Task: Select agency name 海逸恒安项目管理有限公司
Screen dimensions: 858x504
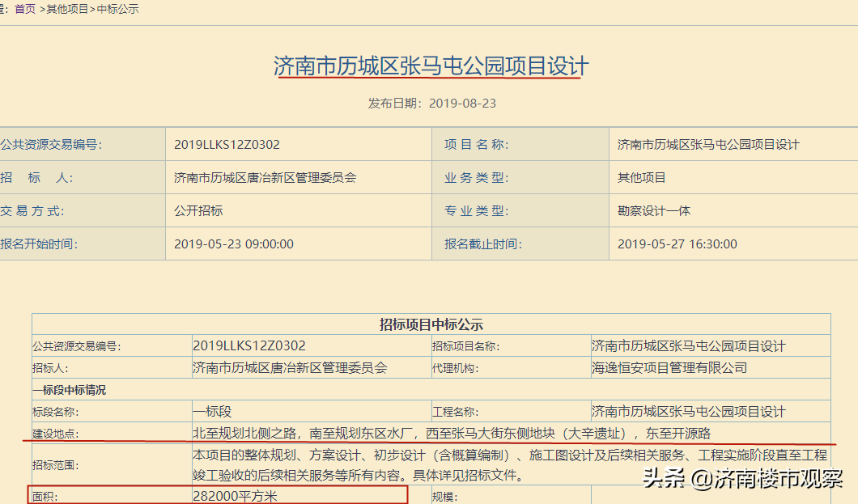Action: tap(669, 367)
